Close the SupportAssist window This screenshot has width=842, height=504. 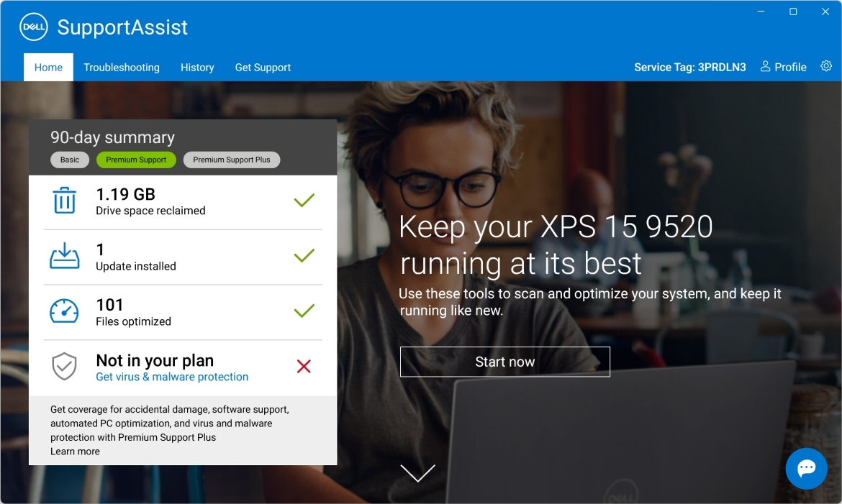pos(825,12)
